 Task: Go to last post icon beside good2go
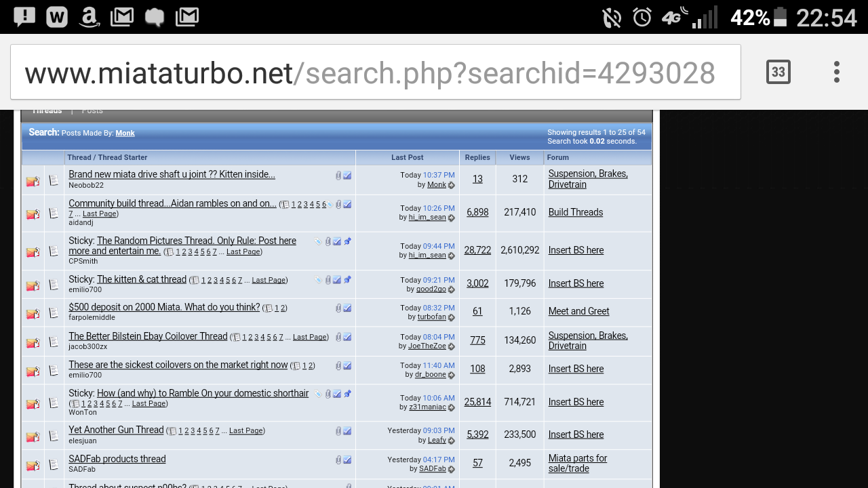452,289
